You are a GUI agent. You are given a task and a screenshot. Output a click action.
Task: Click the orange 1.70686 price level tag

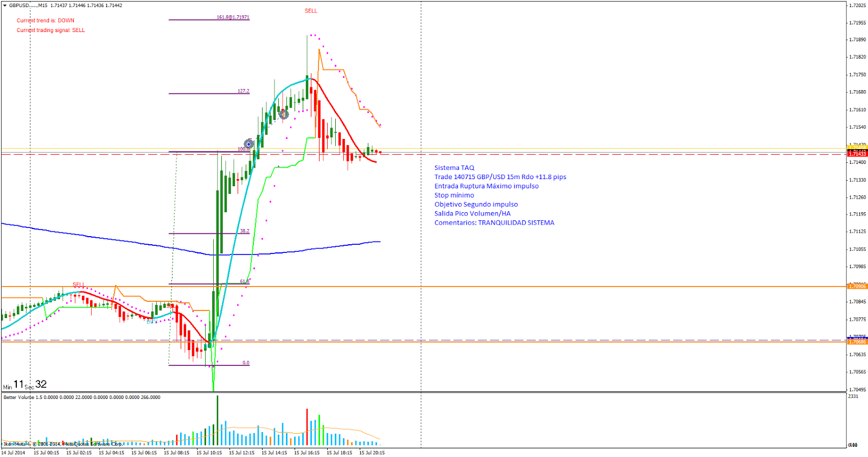tap(857, 342)
